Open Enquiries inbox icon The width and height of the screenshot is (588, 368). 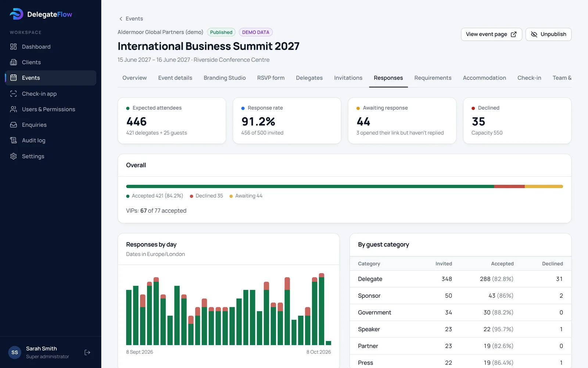(14, 125)
